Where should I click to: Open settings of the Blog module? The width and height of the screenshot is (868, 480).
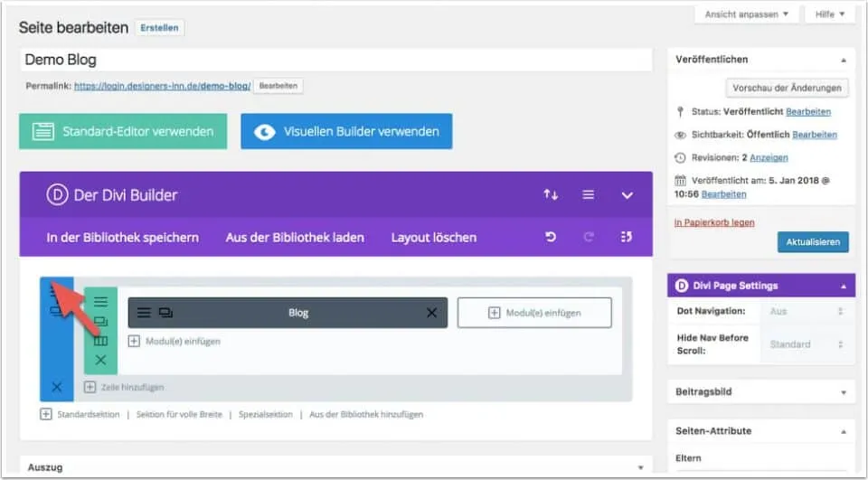click(144, 313)
